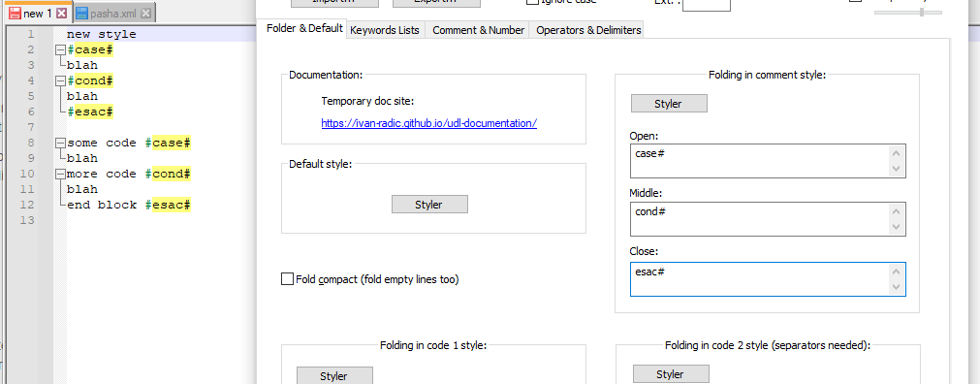The image size is (980, 384).
Task: Click the 'Documentation:' group label
Action: click(x=325, y=75)
